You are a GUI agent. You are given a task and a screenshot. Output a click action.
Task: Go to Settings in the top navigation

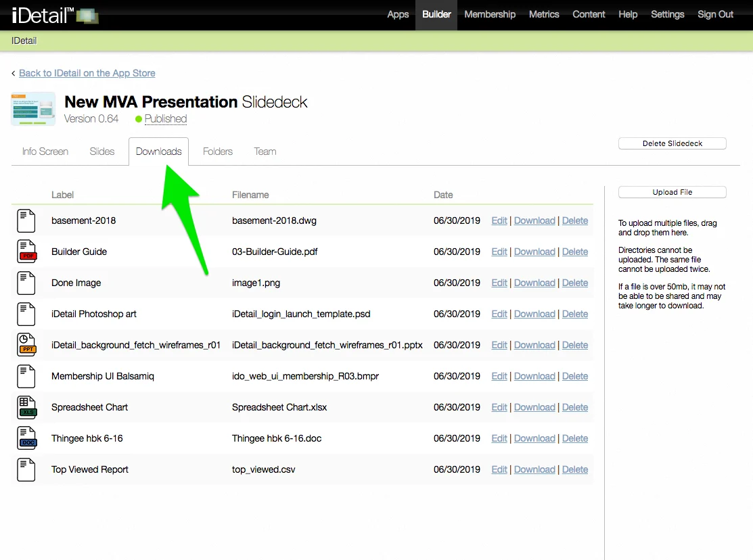click(x=667, y=14)
